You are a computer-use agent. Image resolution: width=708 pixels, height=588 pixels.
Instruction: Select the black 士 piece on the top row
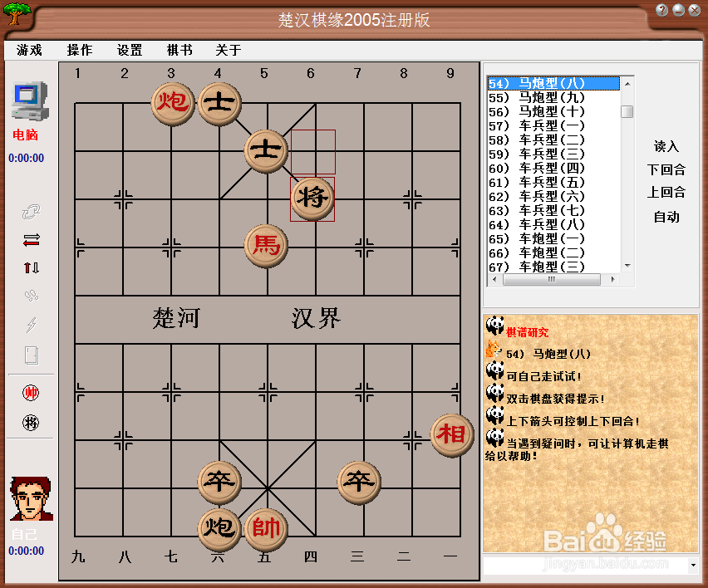[x=219, y=104]
